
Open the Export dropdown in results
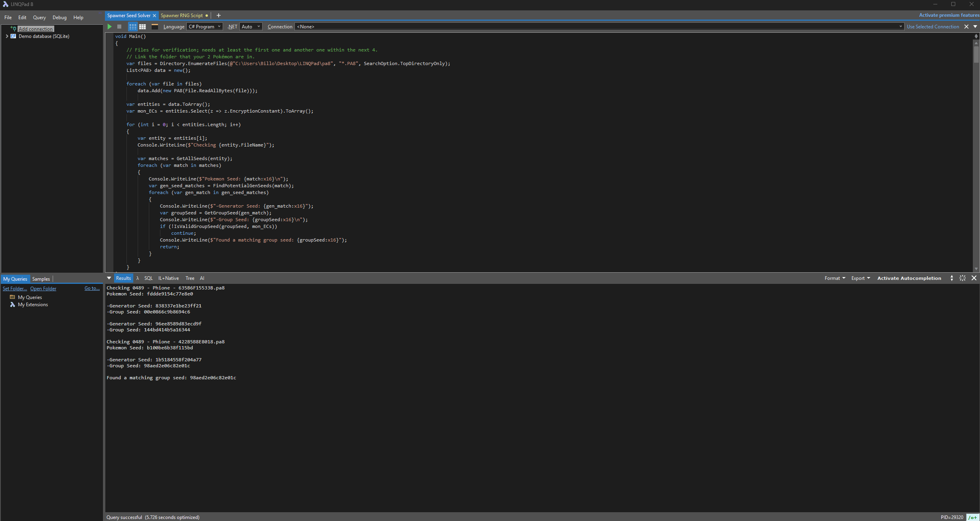(860, 278)
